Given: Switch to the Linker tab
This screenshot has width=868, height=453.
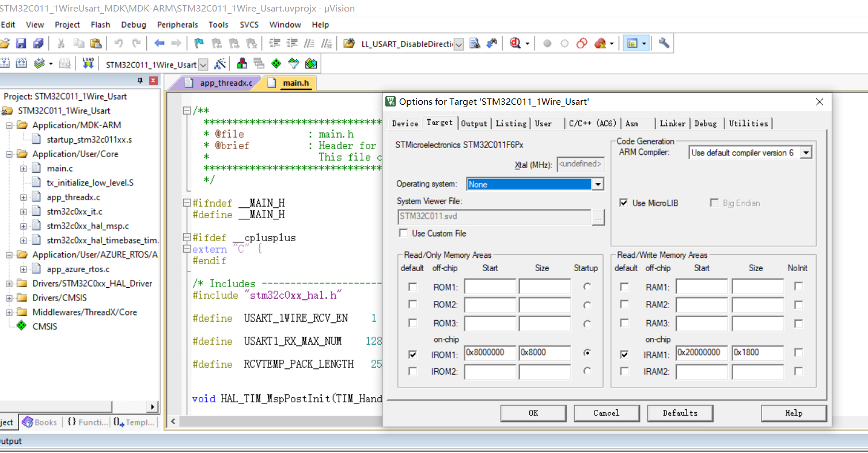Looking at the screenshot, I should tap(672, 123).
